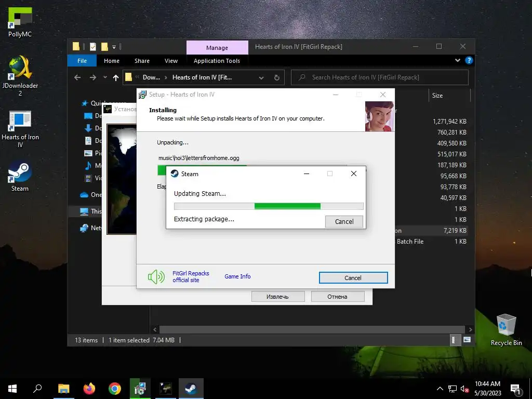Show hidden system tray icons
532x399 pixels.
point(440,389)
